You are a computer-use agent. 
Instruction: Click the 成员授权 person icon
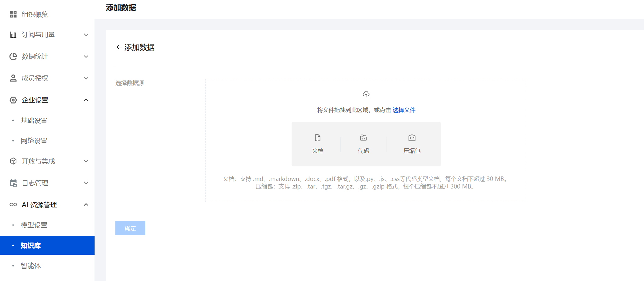tap(13, 78)
